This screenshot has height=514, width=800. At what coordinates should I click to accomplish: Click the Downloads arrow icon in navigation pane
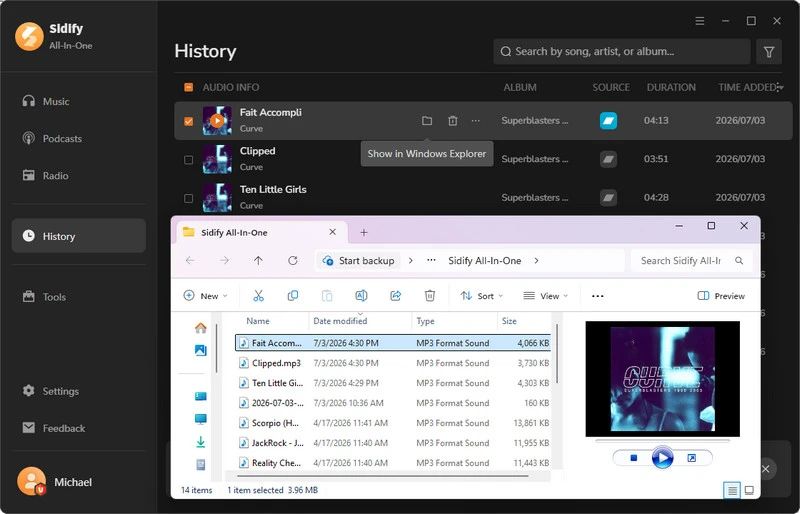pyautogui.click(x=201, y=442)
